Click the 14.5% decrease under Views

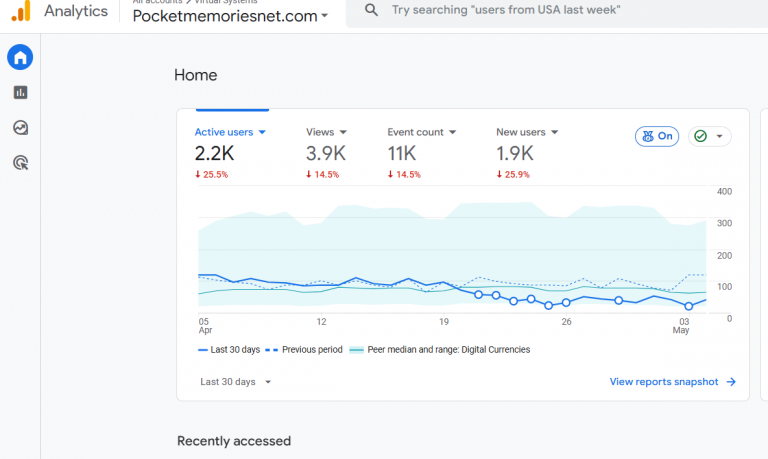click(x=322, y=174)
